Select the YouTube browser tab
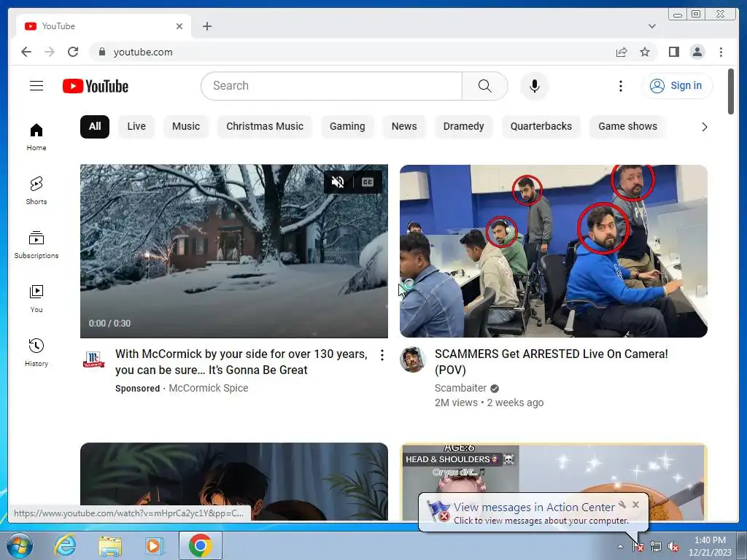This screenshot has width=747, height=560. pyautogui.click(x=104, y=26)
